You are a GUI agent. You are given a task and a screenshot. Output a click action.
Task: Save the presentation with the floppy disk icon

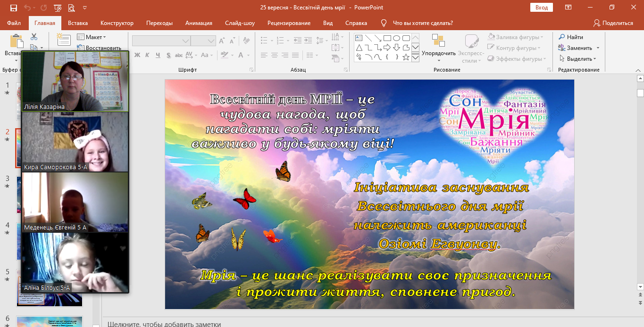(x=13, y=8)
